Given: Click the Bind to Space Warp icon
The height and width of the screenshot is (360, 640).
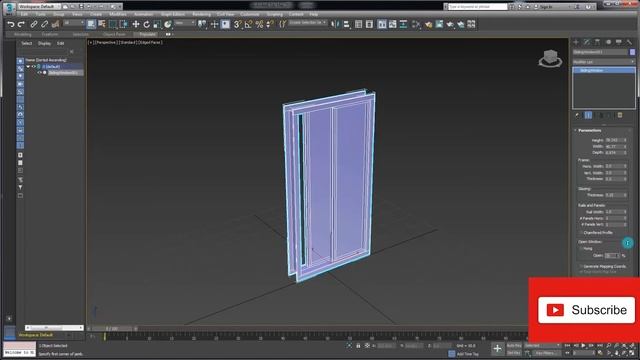Looking at the screenshot, I should click(55, 24).
